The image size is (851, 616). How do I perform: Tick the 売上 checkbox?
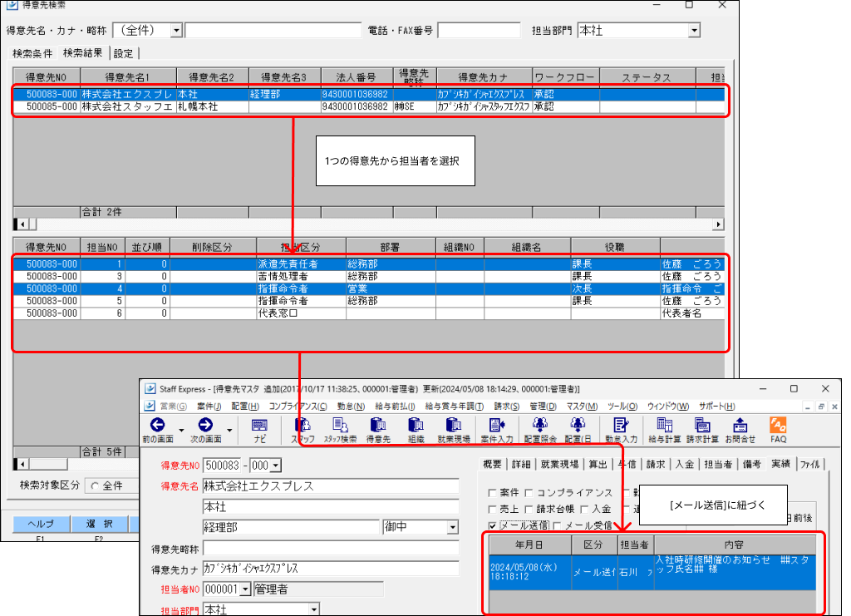pos(492,509)
